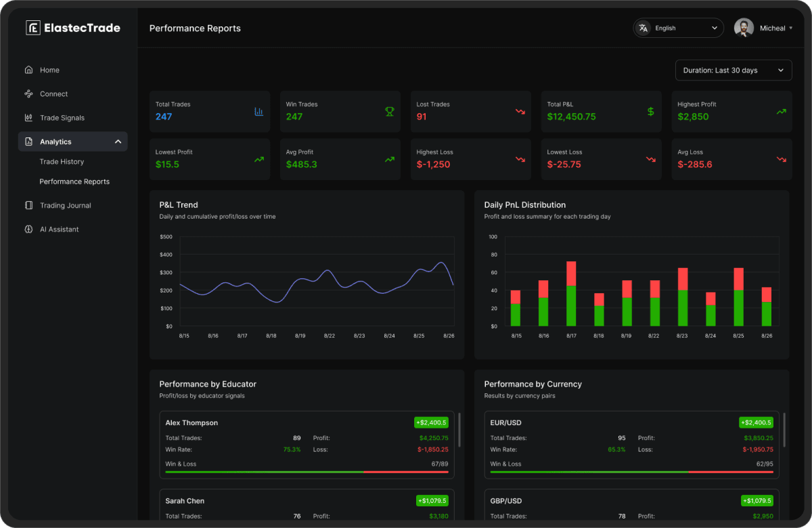Select Performance Reports under Analytics
812x528 pixels.
point(76,181)
